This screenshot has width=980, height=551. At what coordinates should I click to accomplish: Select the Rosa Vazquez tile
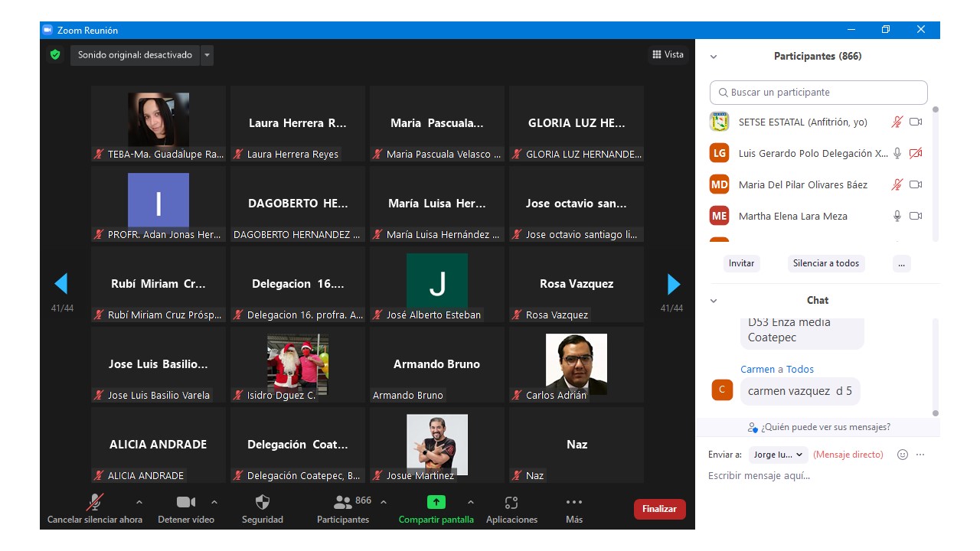coord(577,284)
